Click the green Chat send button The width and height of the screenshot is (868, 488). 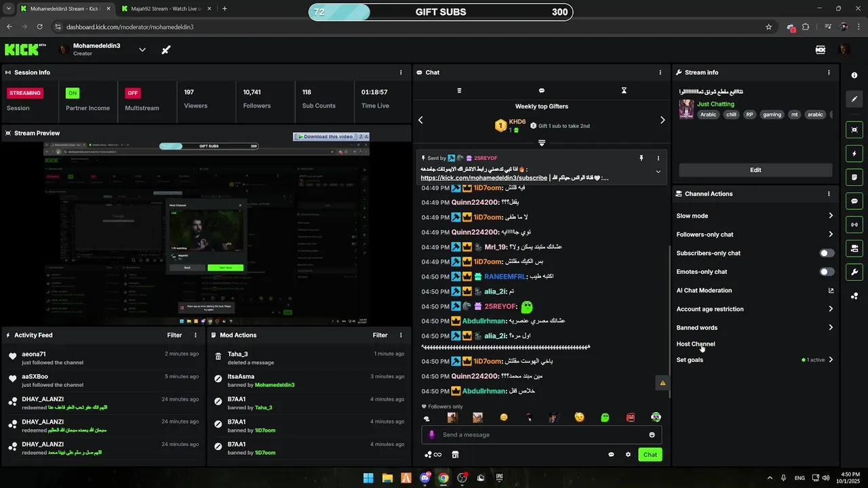point(650,455)
